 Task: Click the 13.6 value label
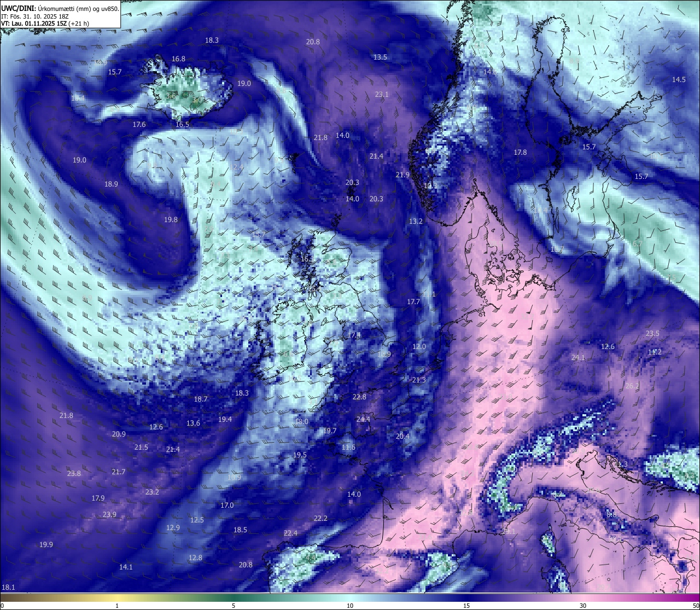(x=193, y=423)
